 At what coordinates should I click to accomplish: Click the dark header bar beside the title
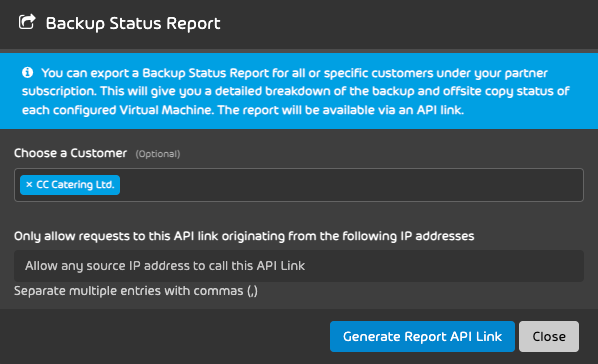tap(408, 24)
